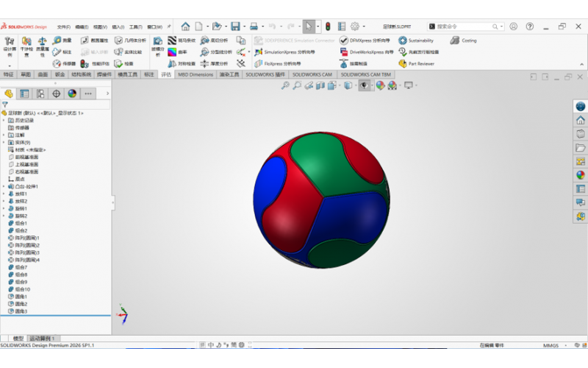Viewport: 588px width, 368px height.
Task: Launch Part Reviewer
Action: pyautogui.click(x=416, y=63)
